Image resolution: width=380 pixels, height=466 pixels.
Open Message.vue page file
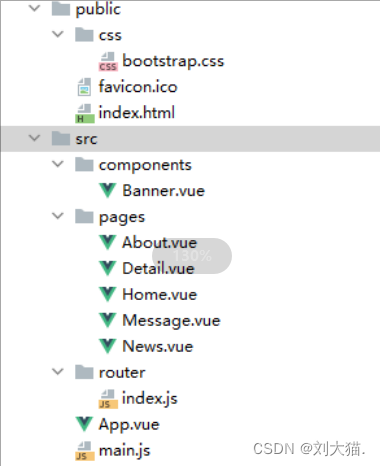[171, 321]
